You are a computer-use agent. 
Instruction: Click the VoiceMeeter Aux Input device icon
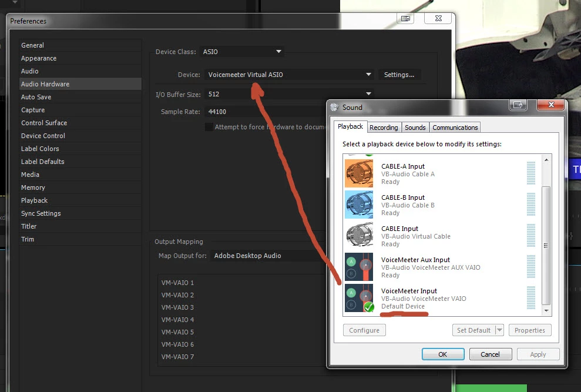point(359,267)
